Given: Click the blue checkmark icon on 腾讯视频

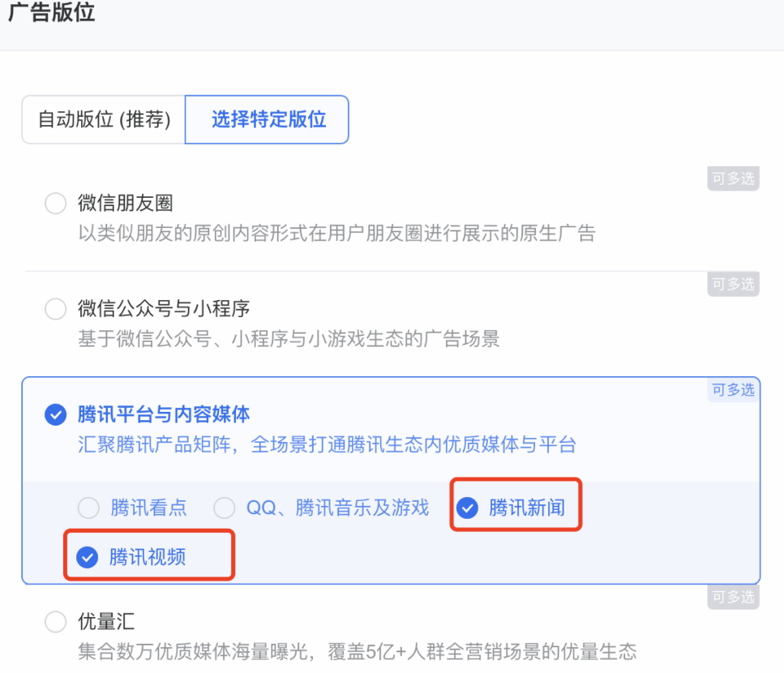Looking at the screenshot, I should tap(86, 557).
